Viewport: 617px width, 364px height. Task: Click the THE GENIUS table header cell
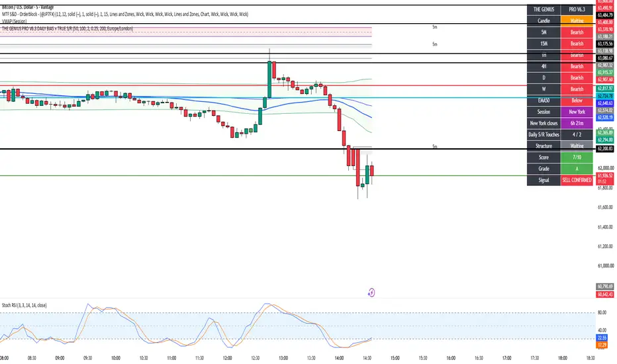[x=544, y=9]
